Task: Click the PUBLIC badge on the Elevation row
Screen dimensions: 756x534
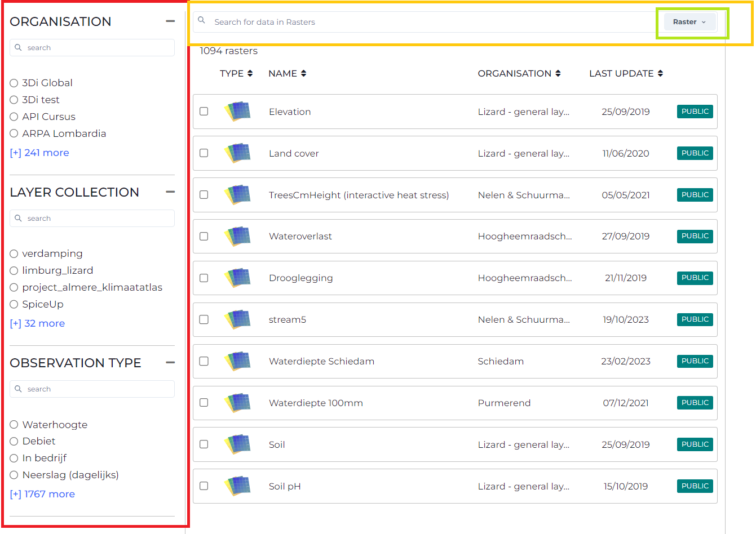Action: click(695, 112)
